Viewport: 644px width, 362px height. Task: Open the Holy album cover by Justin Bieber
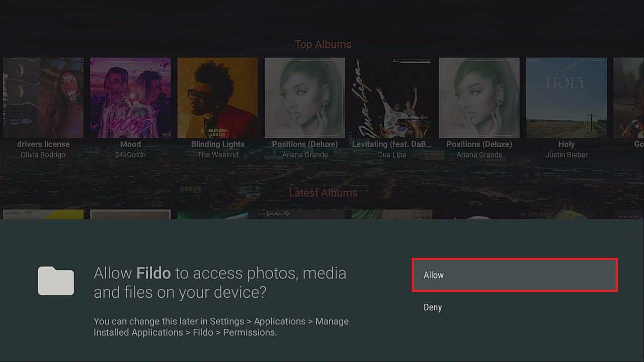click(567, 98)
